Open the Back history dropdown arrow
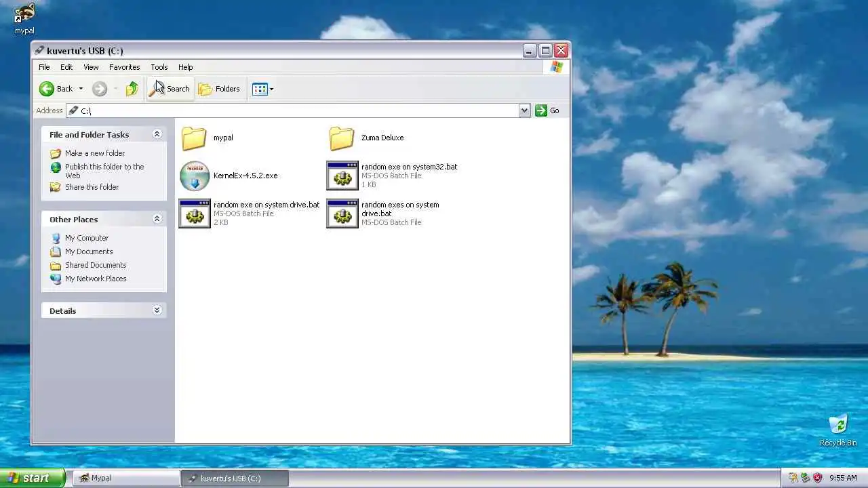 click(x=81, y=89)
